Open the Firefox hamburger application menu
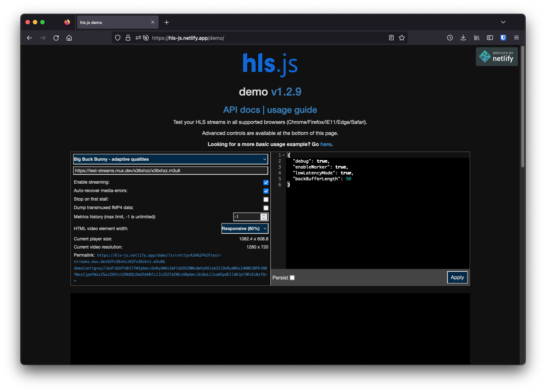The image size is (546, 392). tap(516, 38)
